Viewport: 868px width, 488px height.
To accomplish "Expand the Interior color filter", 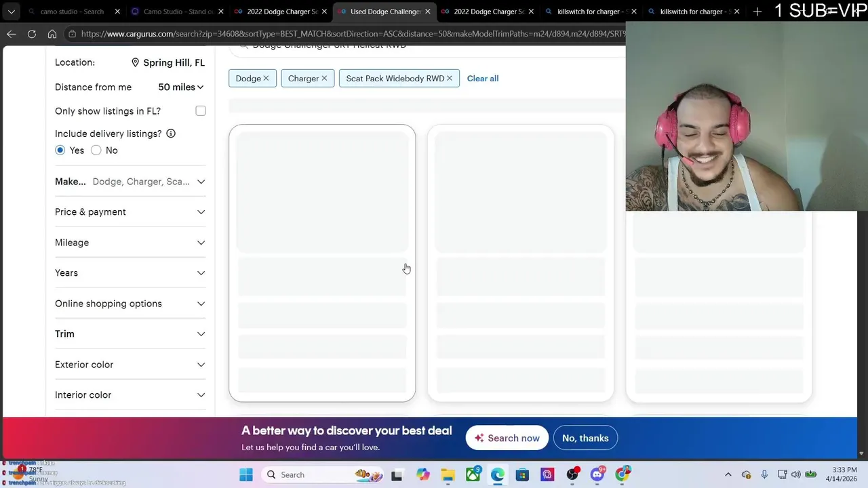I will 130,395.
